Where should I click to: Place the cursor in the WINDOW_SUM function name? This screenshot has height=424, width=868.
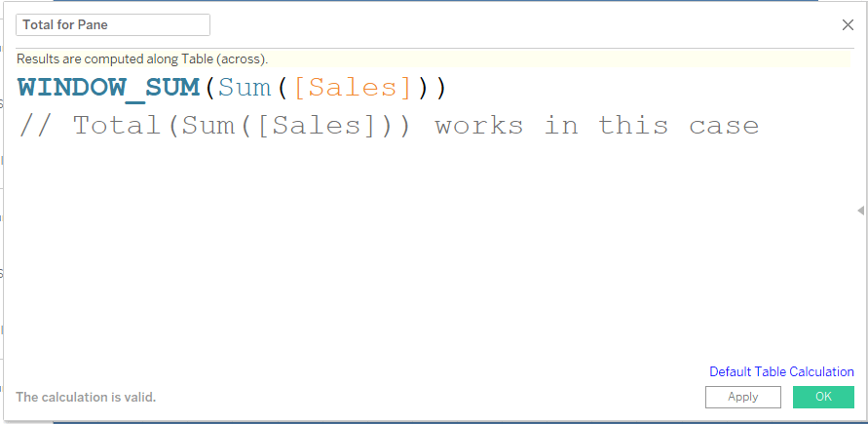tap(108, 88)
